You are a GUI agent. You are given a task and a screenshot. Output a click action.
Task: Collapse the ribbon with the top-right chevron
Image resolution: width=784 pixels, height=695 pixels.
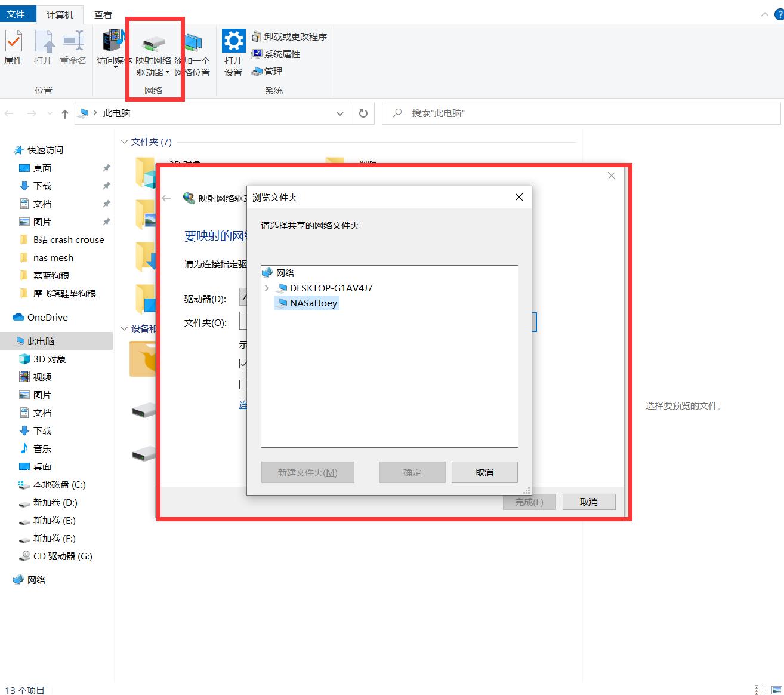point(765,14)
